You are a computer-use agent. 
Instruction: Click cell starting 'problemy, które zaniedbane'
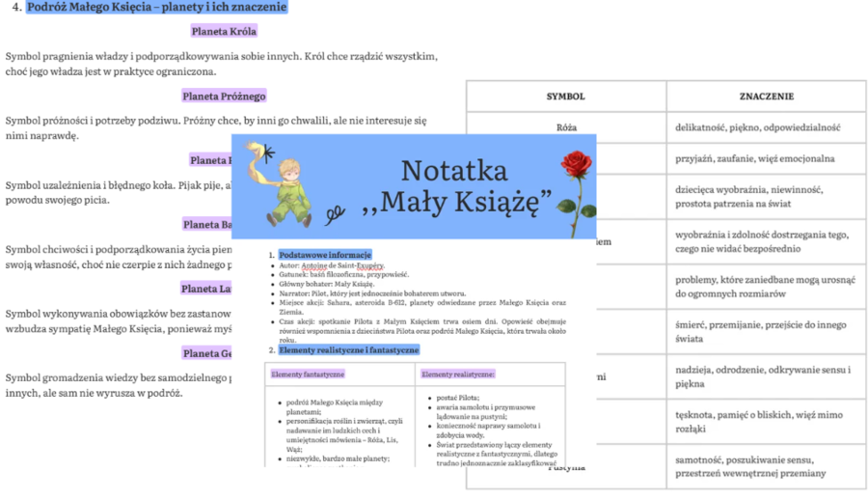[765, 287]
